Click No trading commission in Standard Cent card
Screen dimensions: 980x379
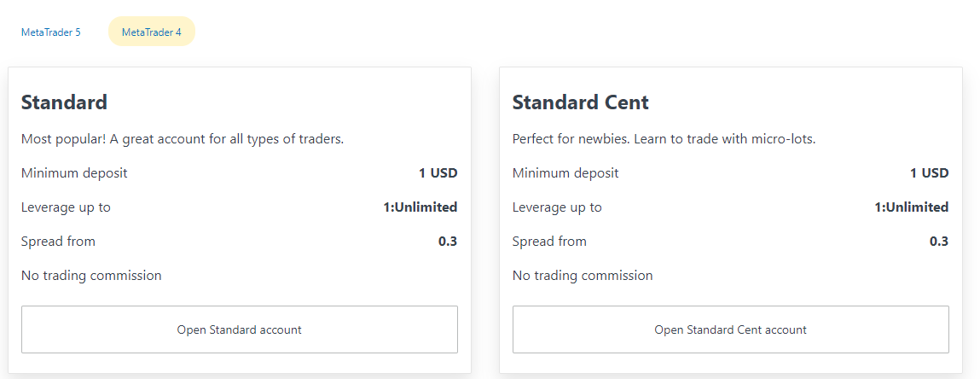(x=583, y=276)
